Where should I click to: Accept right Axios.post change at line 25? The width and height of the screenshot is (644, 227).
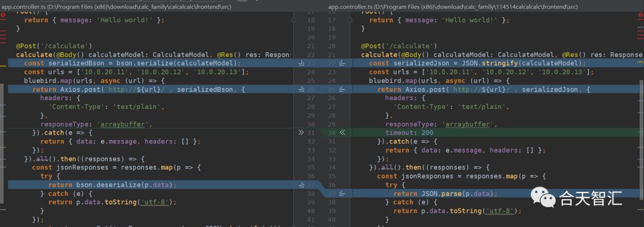point(342,89)
